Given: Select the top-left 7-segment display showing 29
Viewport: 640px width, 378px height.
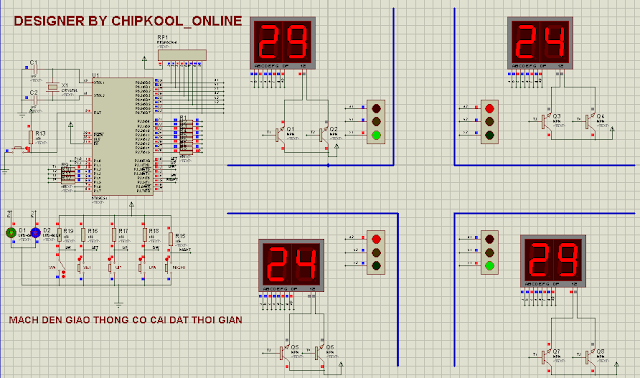Looking at the screenshot, I should [x=283, y=43].
